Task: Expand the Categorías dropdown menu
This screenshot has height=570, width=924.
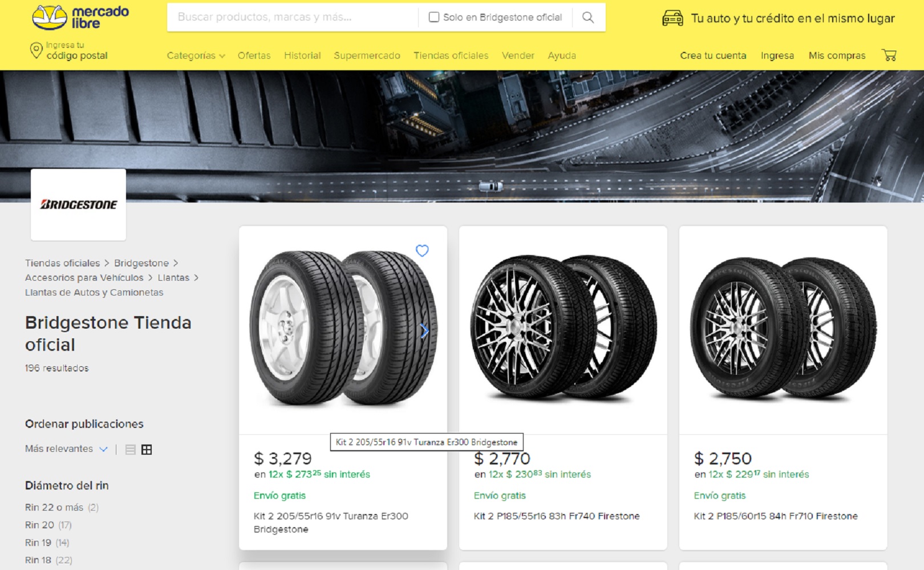Action: pos(196,55)
